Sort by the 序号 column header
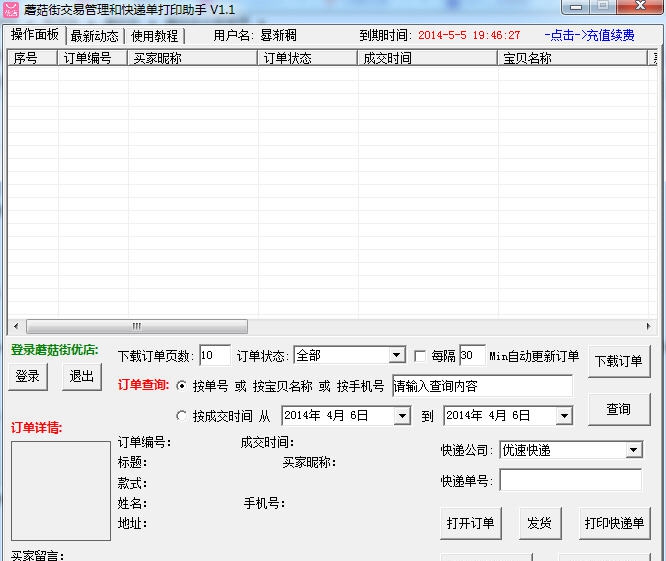The image size is (666, 561). [32, 58]
